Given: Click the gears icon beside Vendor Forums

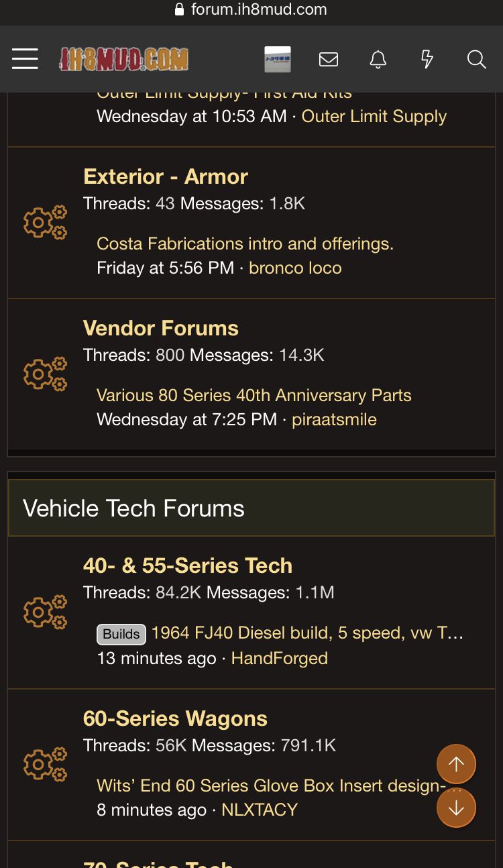Looking at the screenshot, I should (45, 374).
